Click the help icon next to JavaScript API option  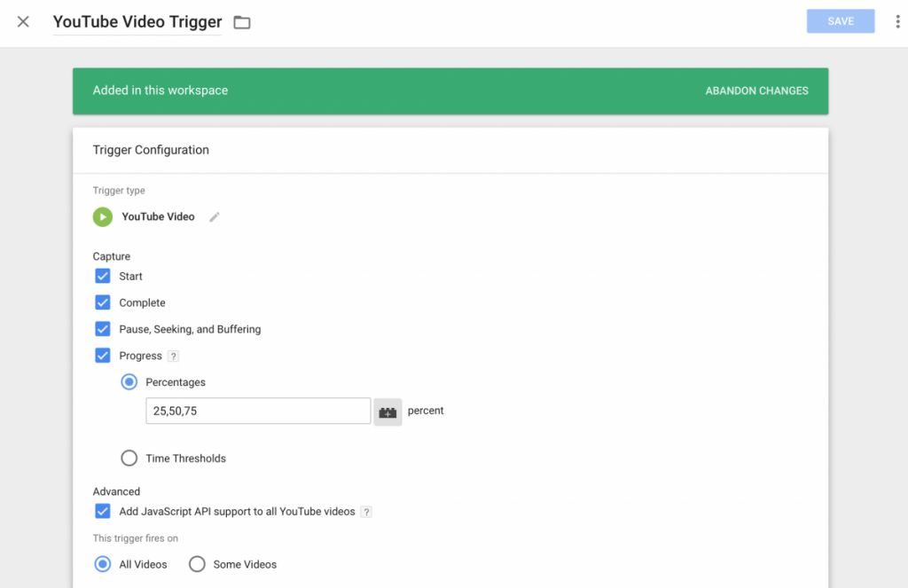pos(366,512)
